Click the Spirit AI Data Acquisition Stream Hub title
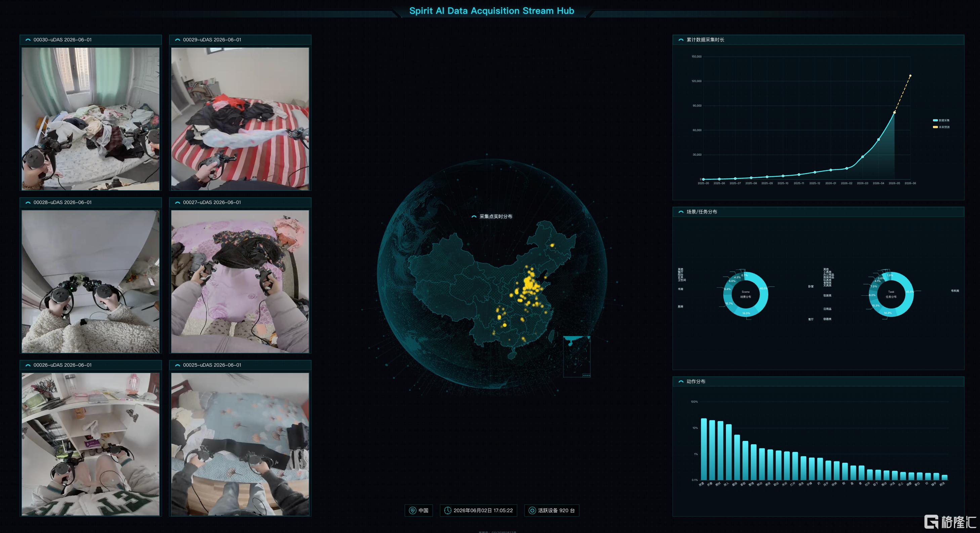Image resolution: width=980 pixels, height=533 pixels. [492, 11]
